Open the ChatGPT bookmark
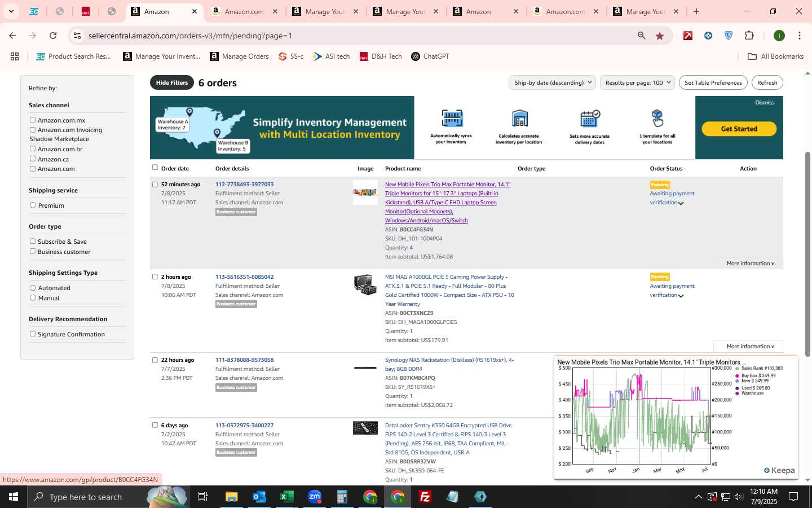 click(x=430, y=56)
